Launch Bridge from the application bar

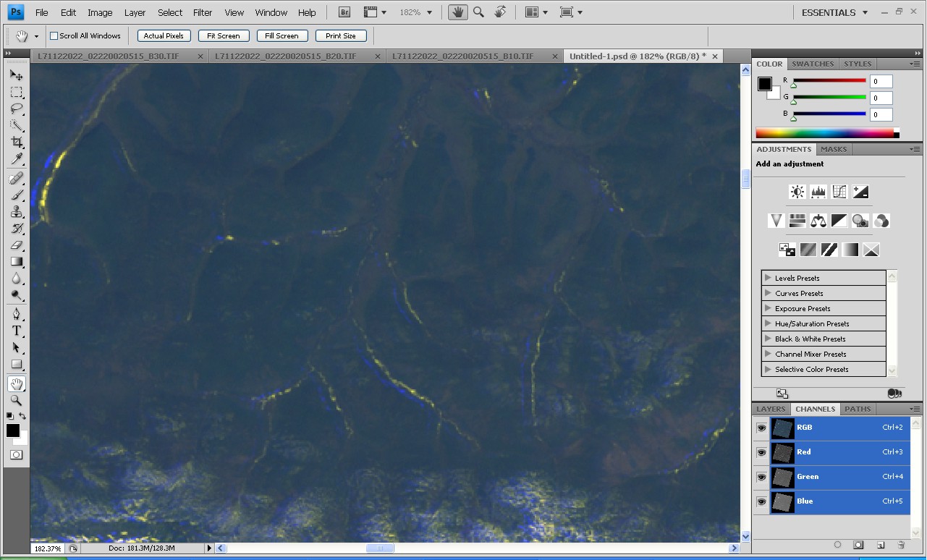point(345,12)
